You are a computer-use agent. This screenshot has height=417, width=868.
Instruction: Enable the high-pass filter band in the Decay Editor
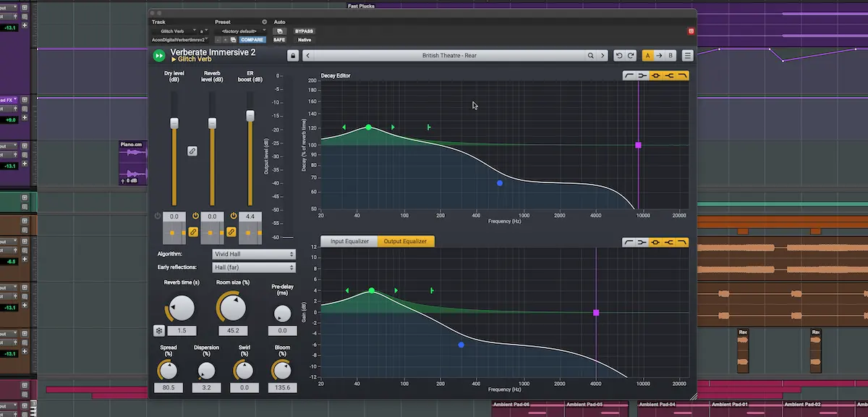click(x=629, y=76)
